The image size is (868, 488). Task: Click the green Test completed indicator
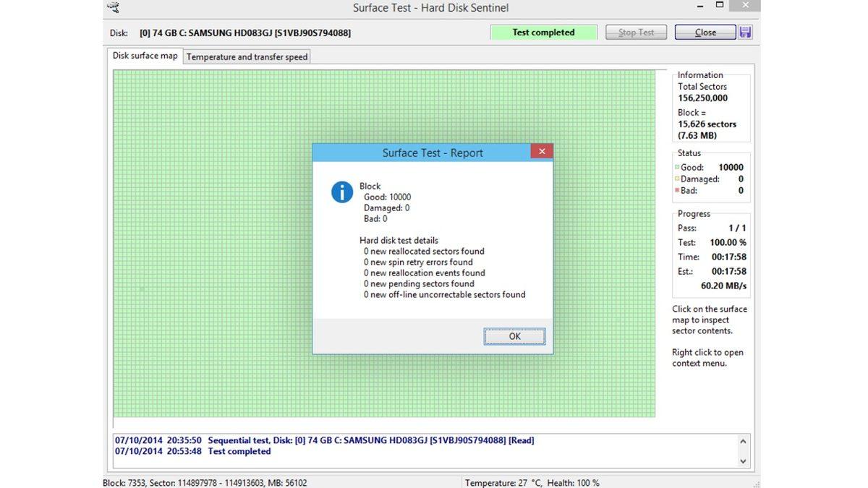pos(543,32)
